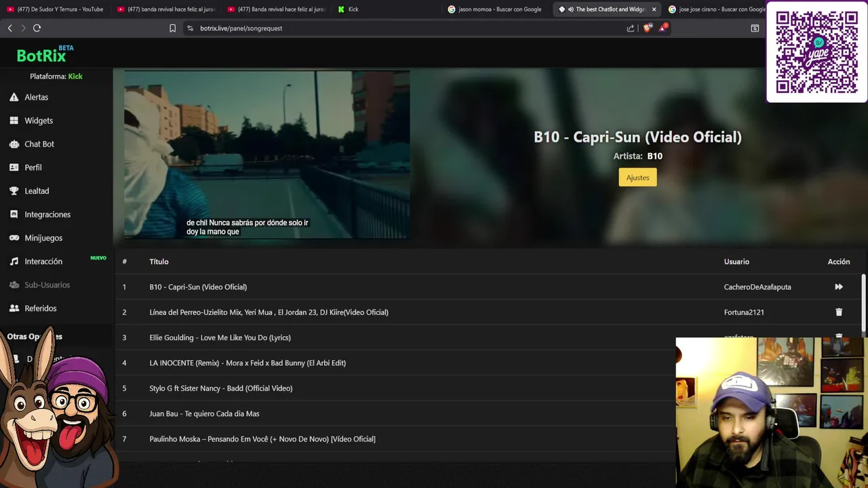
Task: Click the BotRix BETA logo
Action: tap(45, 54)
